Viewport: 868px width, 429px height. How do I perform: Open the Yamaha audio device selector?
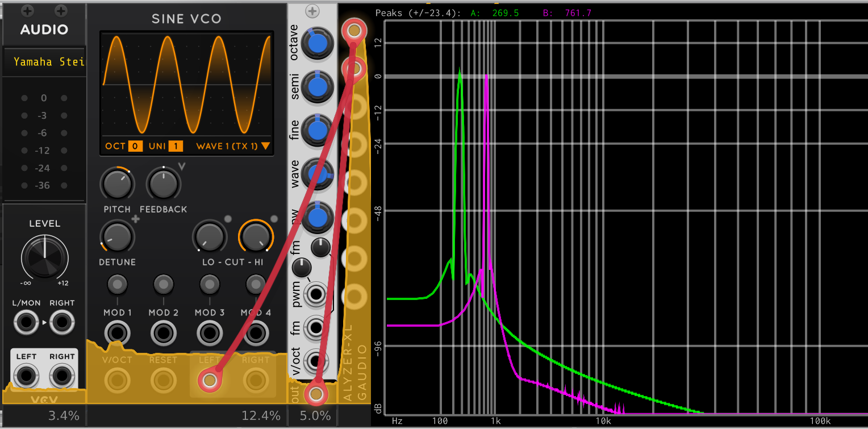pyautogui.click(x=44, y=61)
